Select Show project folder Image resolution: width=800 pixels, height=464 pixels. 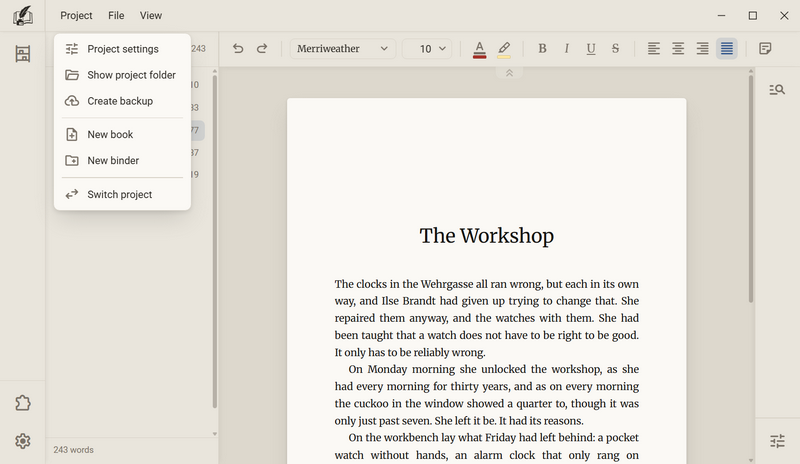(122, 75)
